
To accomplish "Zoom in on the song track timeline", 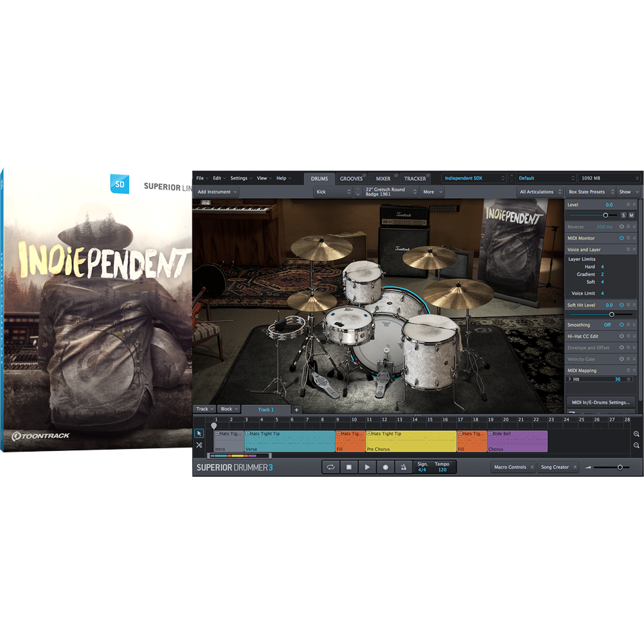I will point(636,433).
